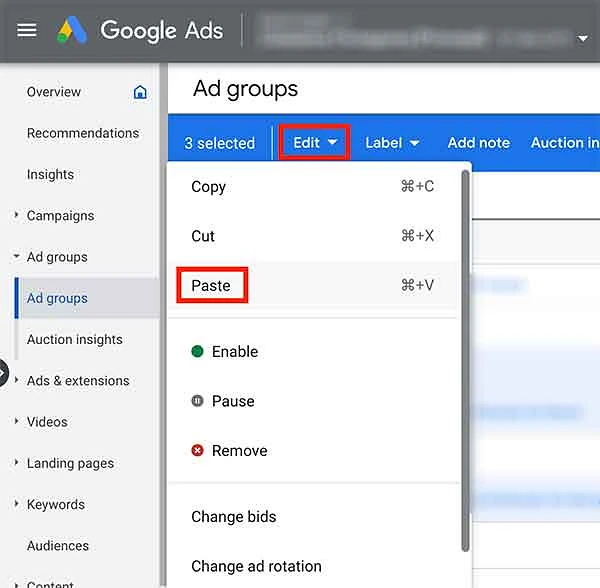
Task: Click the Ad groups page heading
Action: (x=245, y=89)
